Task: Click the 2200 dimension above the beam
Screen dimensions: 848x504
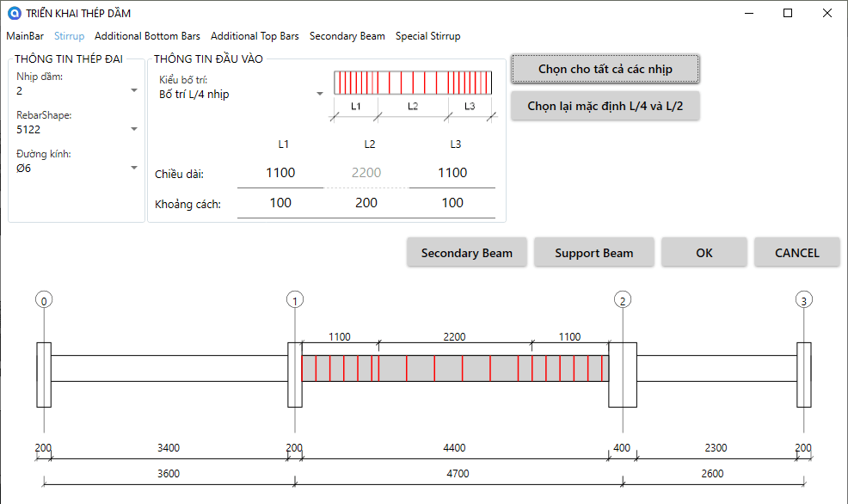Action: coord(454,337)
